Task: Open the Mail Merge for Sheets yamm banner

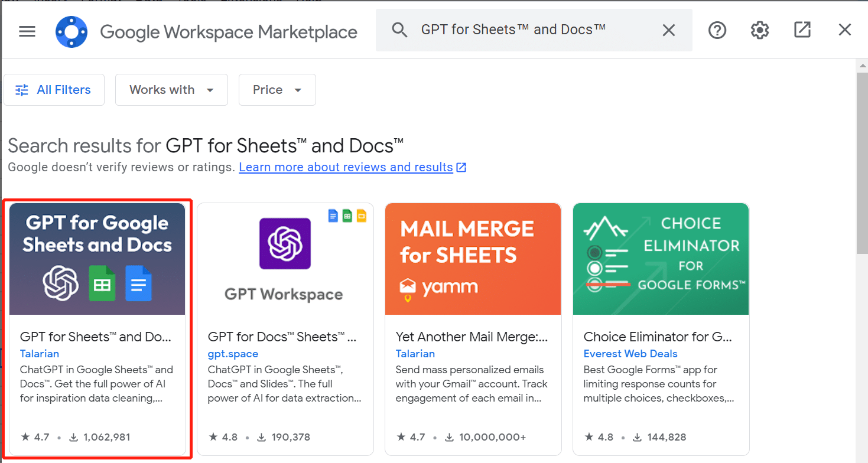Action: coord(473,259)
